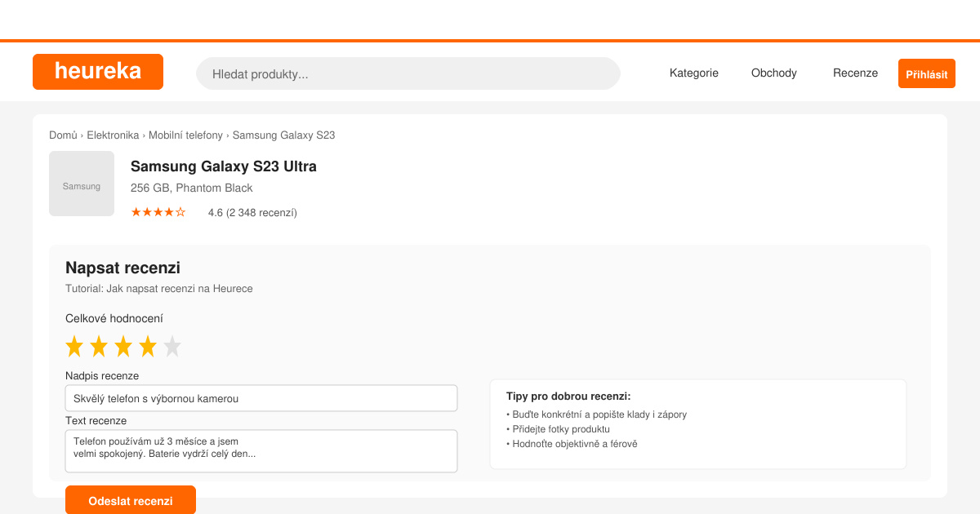Click the Celkové hodnocení label
This screenshot has height=514, width=980.
pos(114,319)
